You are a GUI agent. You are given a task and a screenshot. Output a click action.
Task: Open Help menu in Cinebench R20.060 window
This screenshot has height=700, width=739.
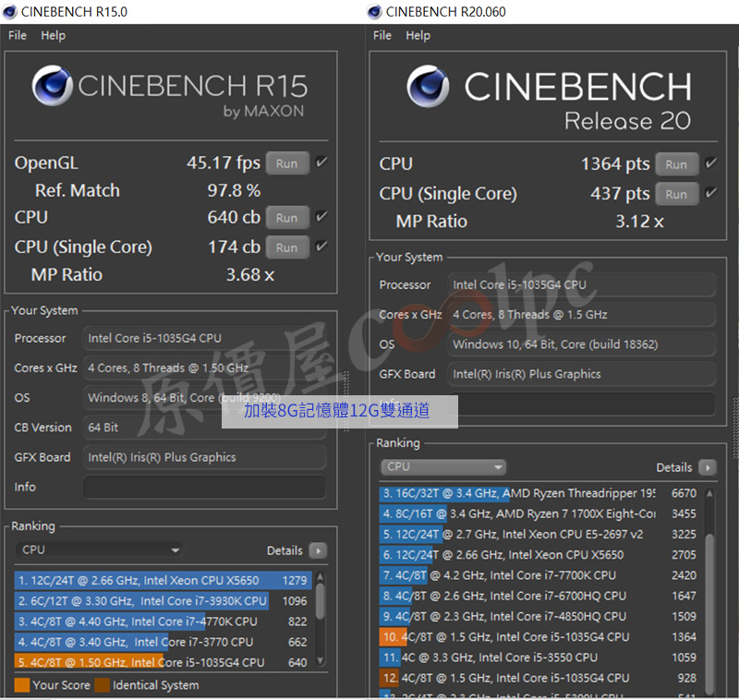point(418,35)
